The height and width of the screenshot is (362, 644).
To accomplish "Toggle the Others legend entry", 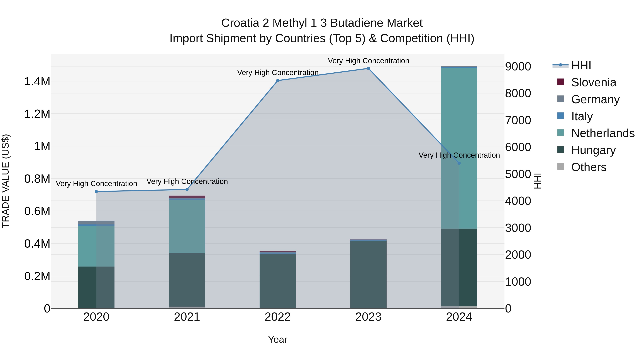I will (582, 167).
